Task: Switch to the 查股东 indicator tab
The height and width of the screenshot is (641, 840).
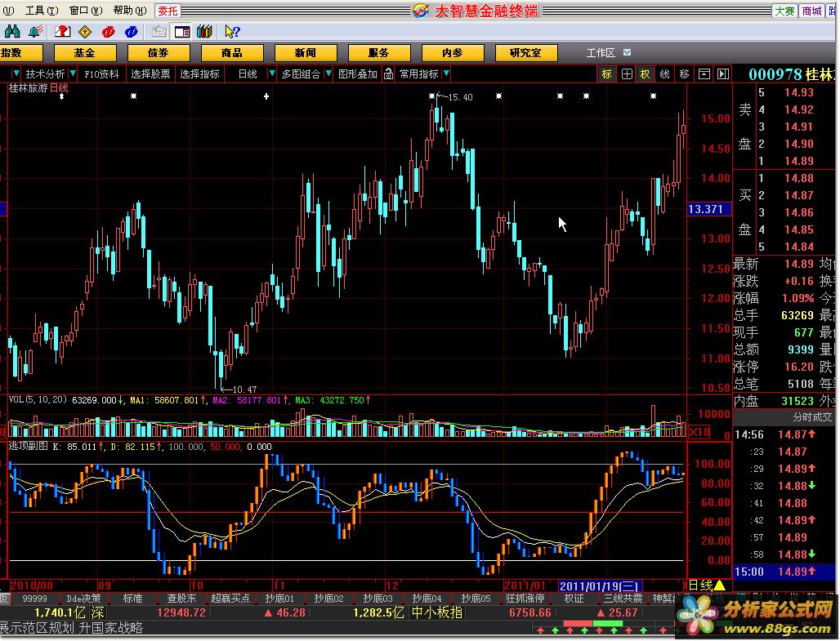Action: (x=181, y=599)
